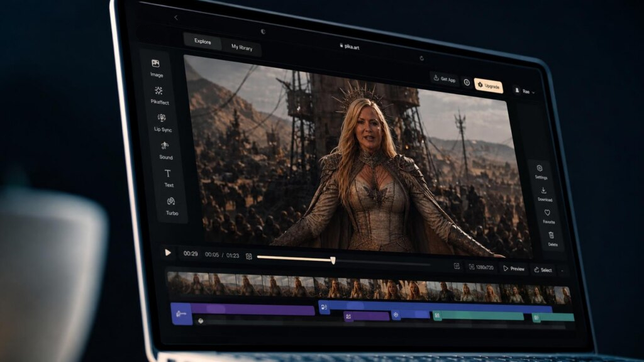Click the info icon beside Upgrade

pyautogui.click(x=467, y=82)
